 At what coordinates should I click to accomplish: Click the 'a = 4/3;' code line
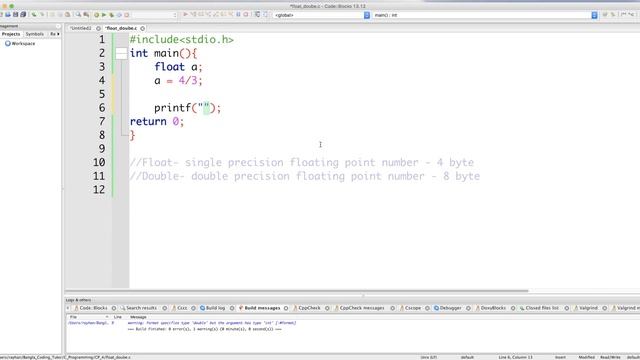[x=178, y=81]
